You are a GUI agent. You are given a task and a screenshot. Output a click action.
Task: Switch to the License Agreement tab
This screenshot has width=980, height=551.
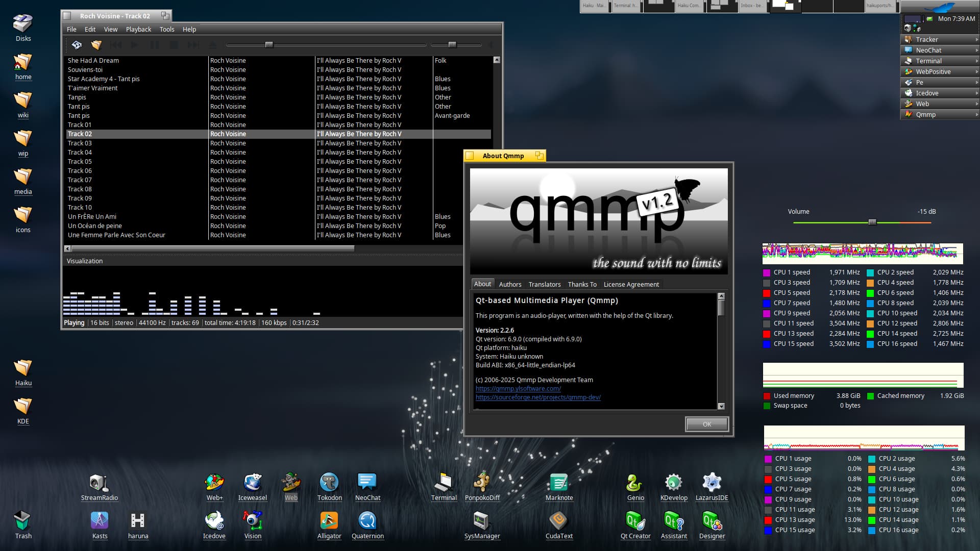[631, 284]
